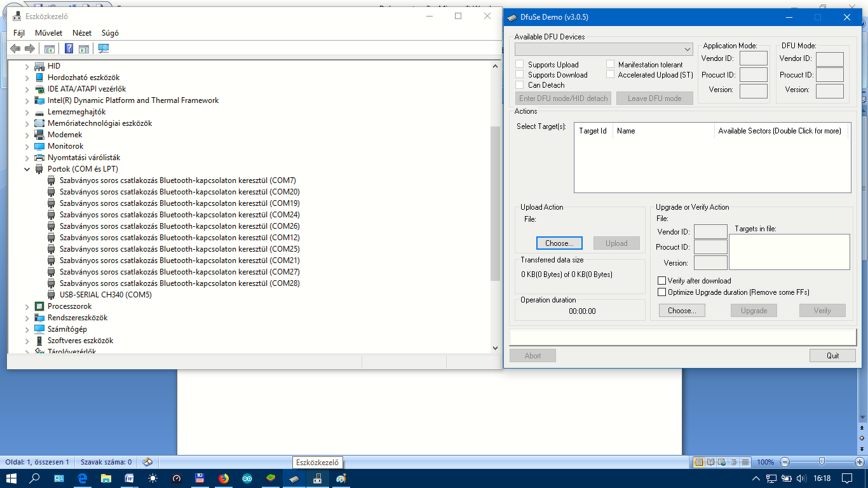868x488 pixels.
Task: Expand the Modemek tree node
Action: click(27, 135)
